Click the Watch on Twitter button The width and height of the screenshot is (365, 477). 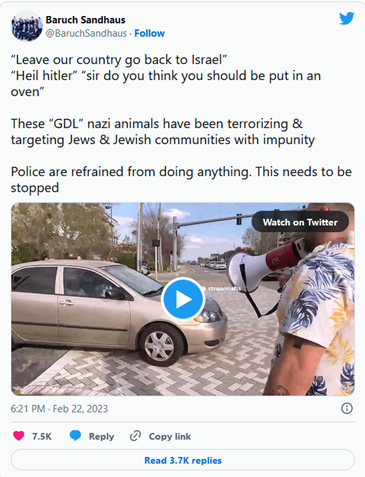coord(300,222)
